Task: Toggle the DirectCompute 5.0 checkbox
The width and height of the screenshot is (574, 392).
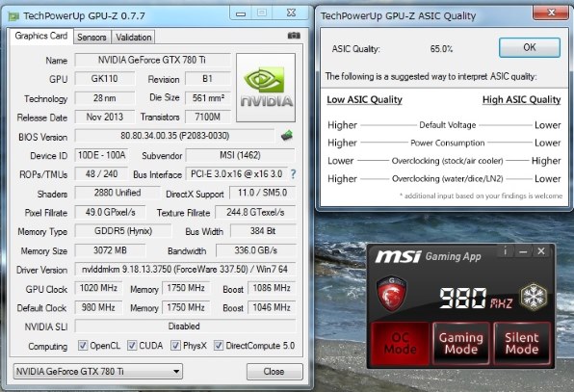Action: pos(219,345)
